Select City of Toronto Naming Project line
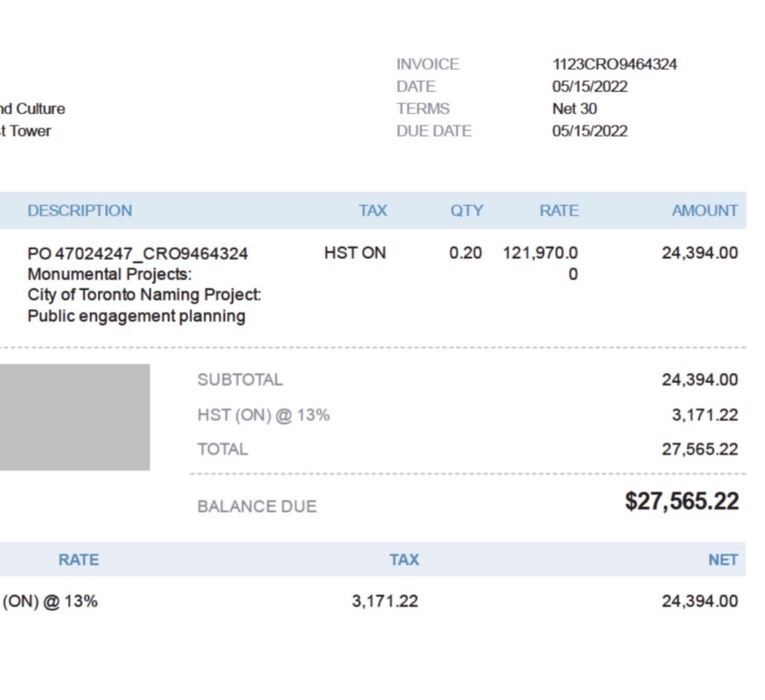 [144, 295]
